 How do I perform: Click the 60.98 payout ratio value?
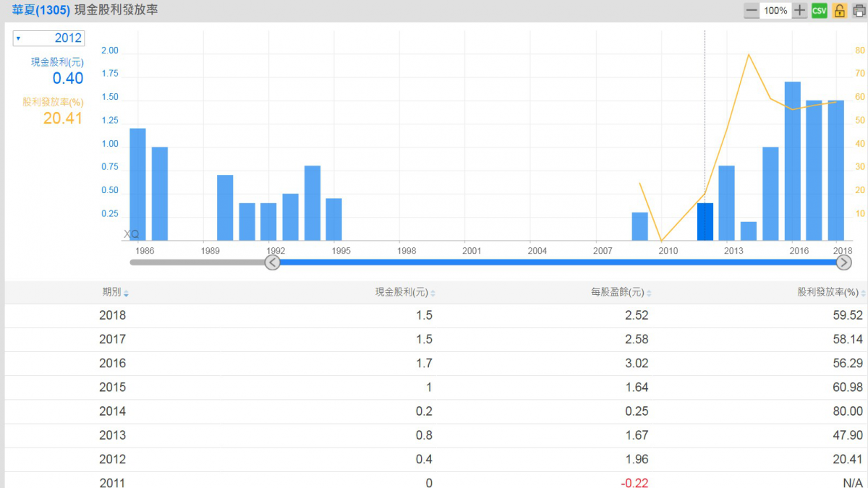[848, 388]
